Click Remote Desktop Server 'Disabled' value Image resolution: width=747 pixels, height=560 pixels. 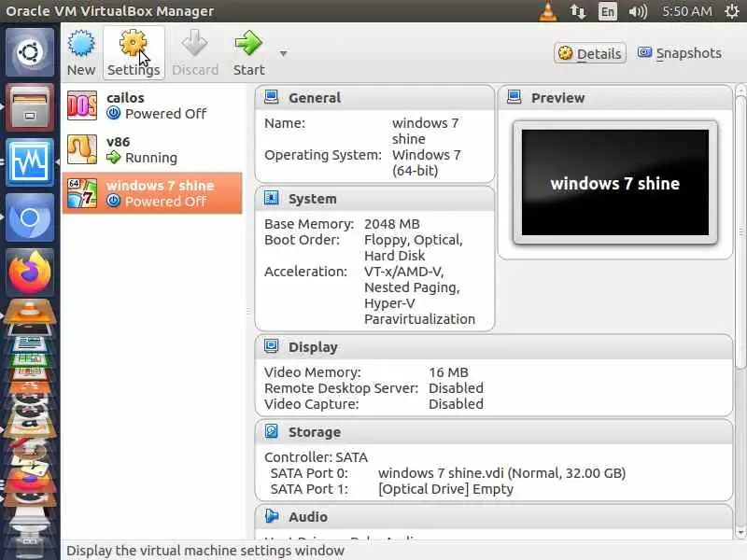click(x=456, y=388)
